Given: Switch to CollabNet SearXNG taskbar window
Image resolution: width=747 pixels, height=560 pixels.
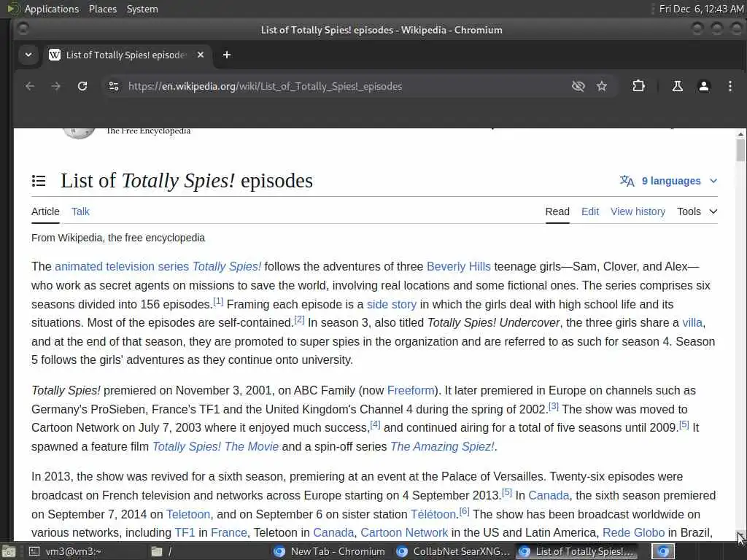Looking at the screenshot, I should (452, 551).
